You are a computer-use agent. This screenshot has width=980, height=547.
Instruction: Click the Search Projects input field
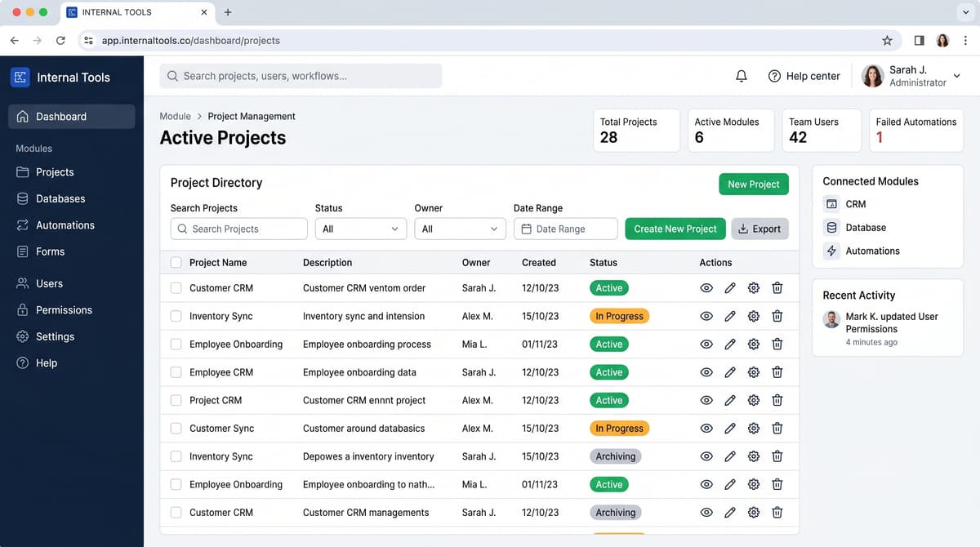coord(239,229)
